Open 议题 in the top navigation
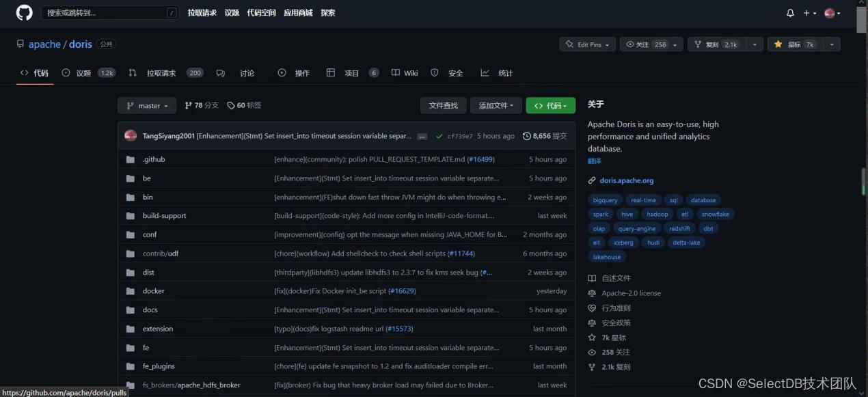The height and width of the screenshot is (397, 868). pyautogui.click(x=232, y=12)
